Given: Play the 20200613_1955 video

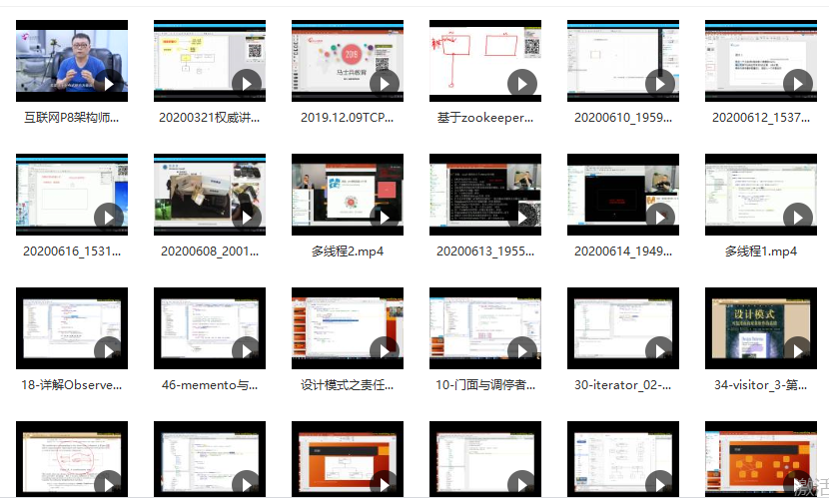Looking at the screenshot, I should [522, 218].
